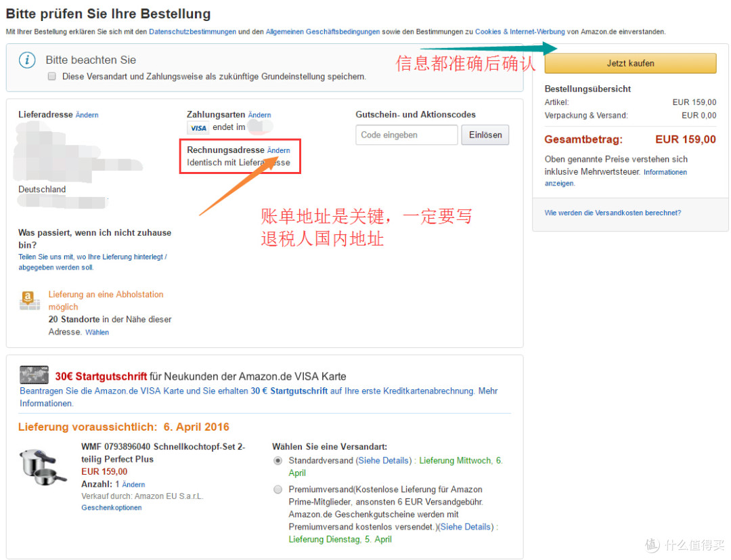Click the blue info circle icon
Image resolution: width=731 pixels, height=560 pixels.
(27, 60)
